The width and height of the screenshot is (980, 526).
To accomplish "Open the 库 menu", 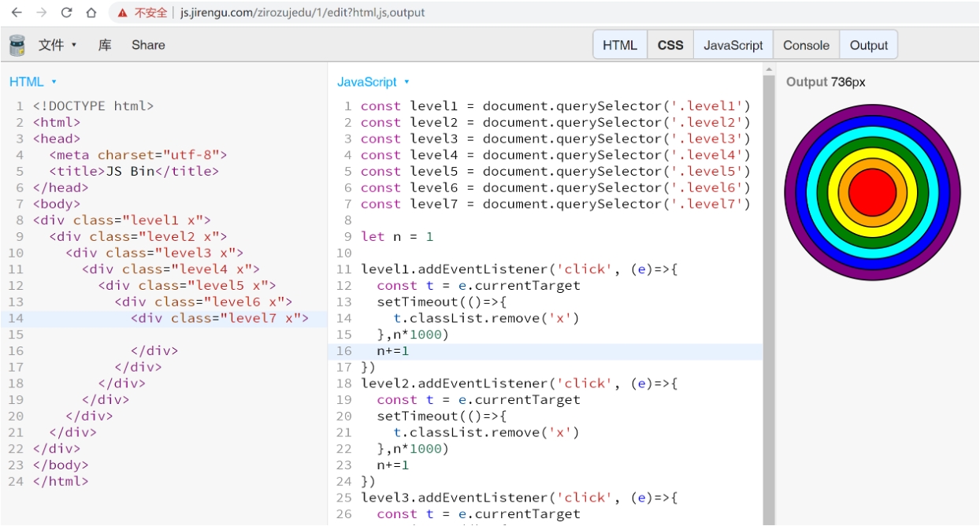I will [105, 45].
